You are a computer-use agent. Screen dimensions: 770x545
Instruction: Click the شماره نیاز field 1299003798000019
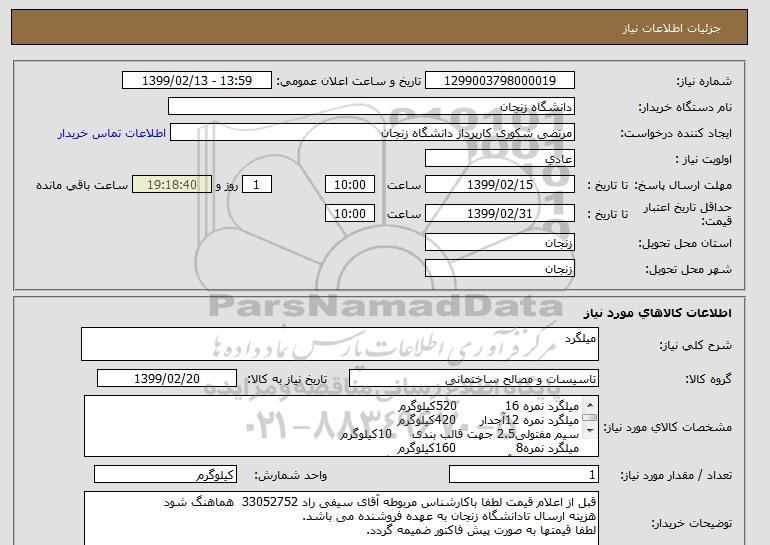[x=499, y=81]
